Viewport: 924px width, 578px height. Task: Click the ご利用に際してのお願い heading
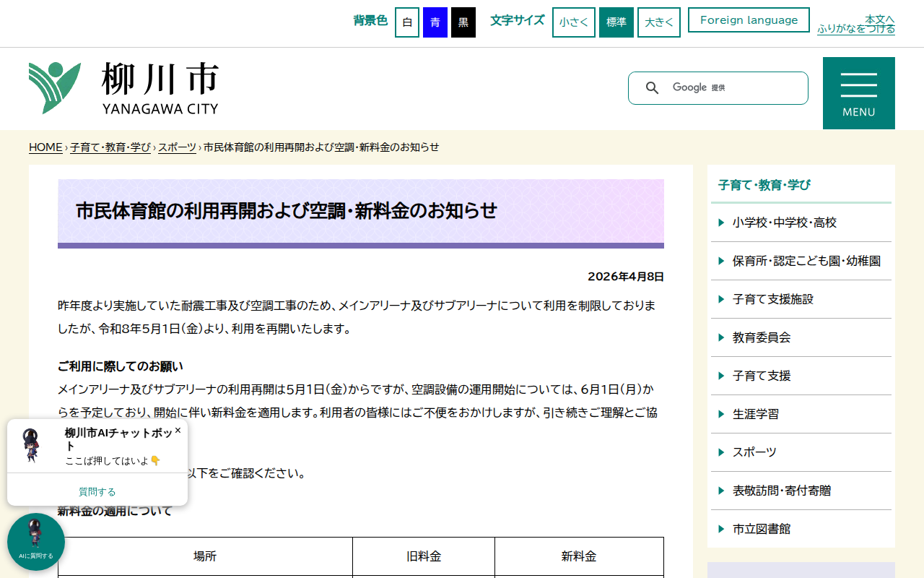121,366
